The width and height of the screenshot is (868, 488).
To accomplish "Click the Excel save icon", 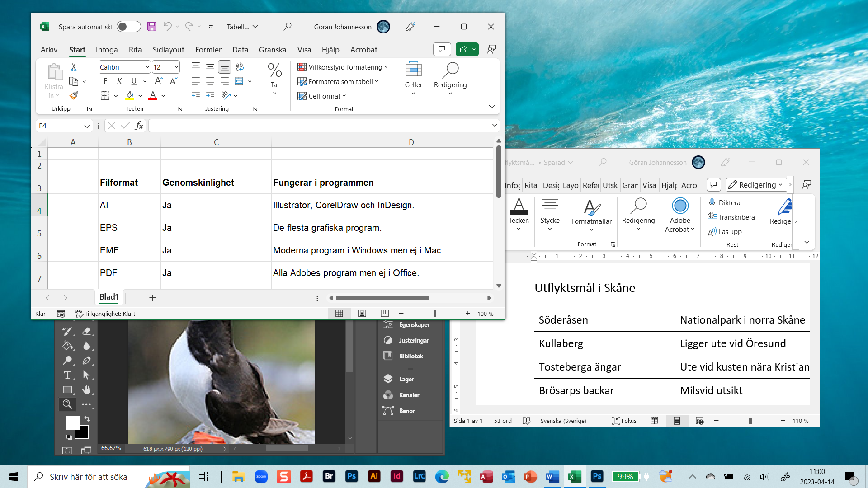I will pyautogui.click(x=152, y=27).
